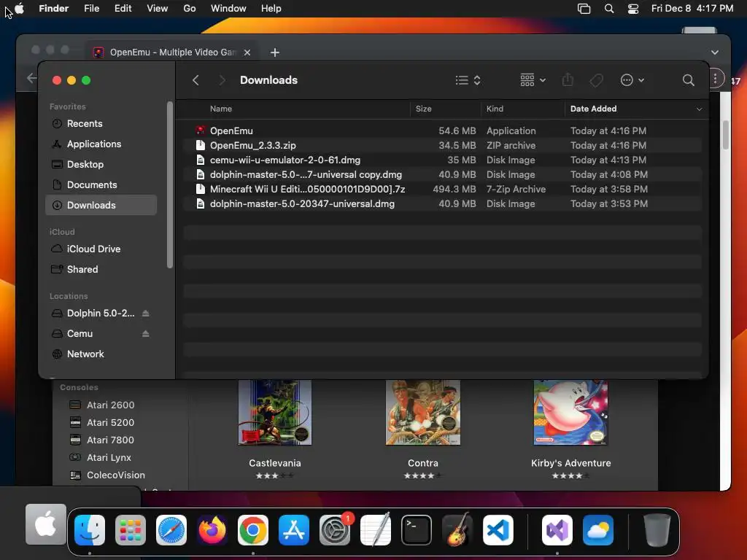The image size is (747, 560).
Task: Select Desktop in the sidebar
Action: (101, 165)
